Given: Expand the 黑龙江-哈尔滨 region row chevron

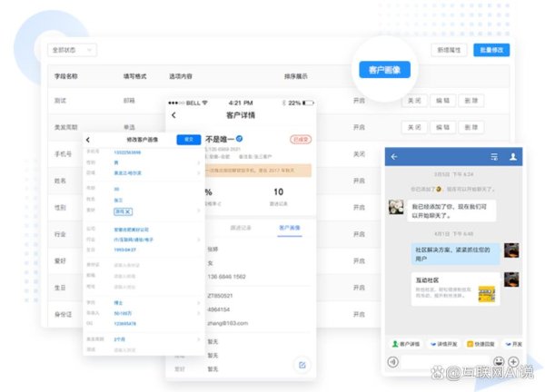Looking at the screenshot, I should [198, 173].
